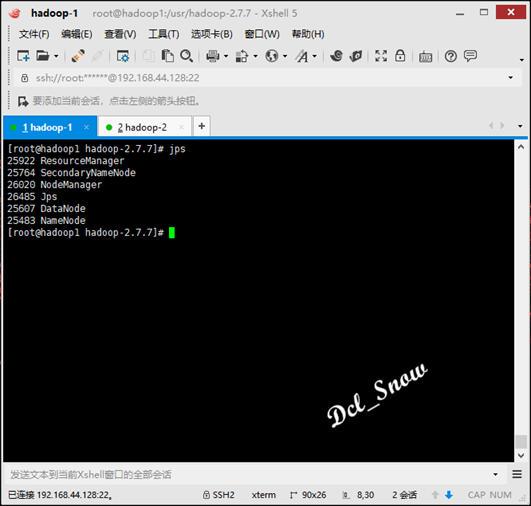Add a new tab with plus button
531x506 pixels.
point(202,126)
